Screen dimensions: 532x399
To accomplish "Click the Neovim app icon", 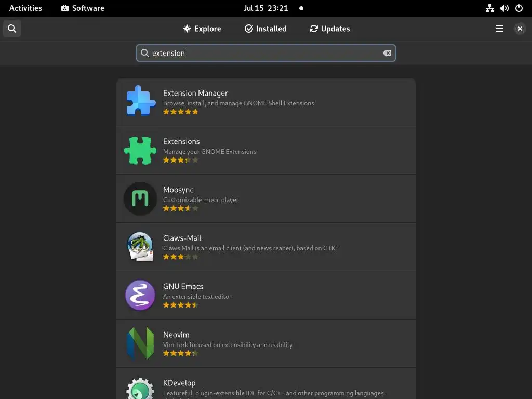I will point(140,343).
